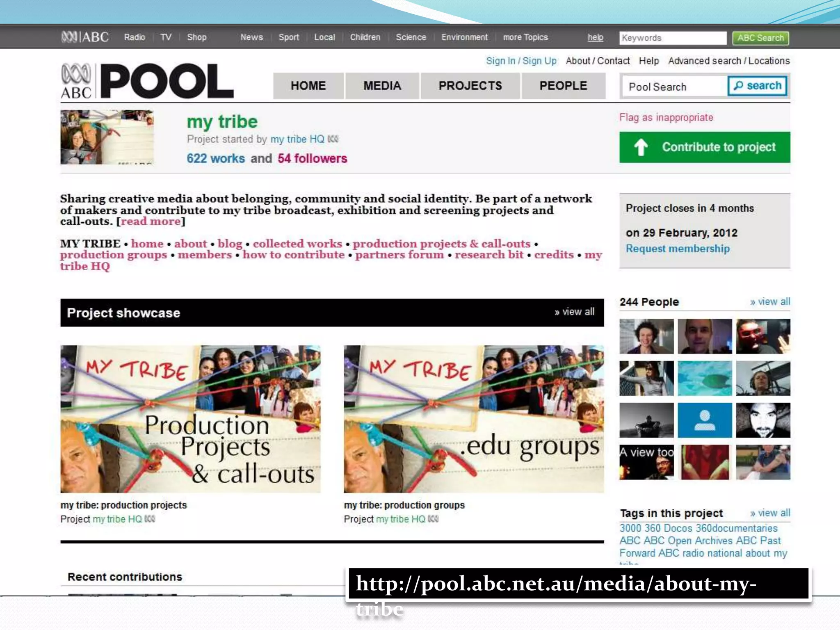Click the 360documentaries tag
This screenshot has height=630, width=840.
tap(737, 528)
